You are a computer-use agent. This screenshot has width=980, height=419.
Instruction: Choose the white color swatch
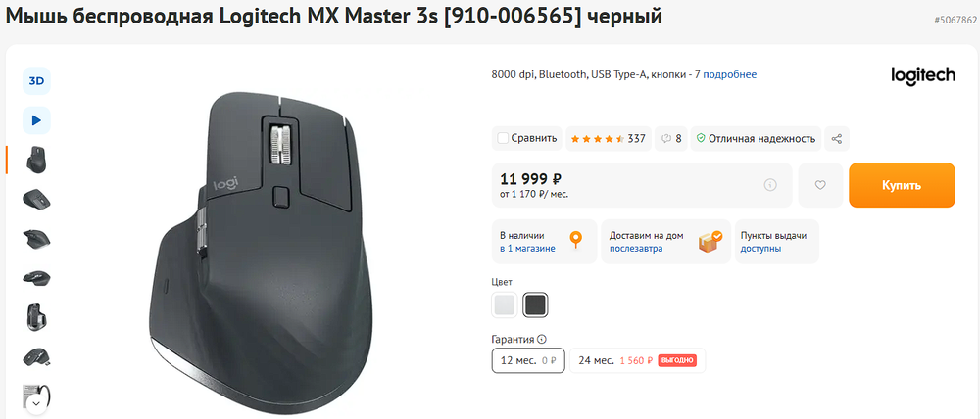click(x=505, y=304)
